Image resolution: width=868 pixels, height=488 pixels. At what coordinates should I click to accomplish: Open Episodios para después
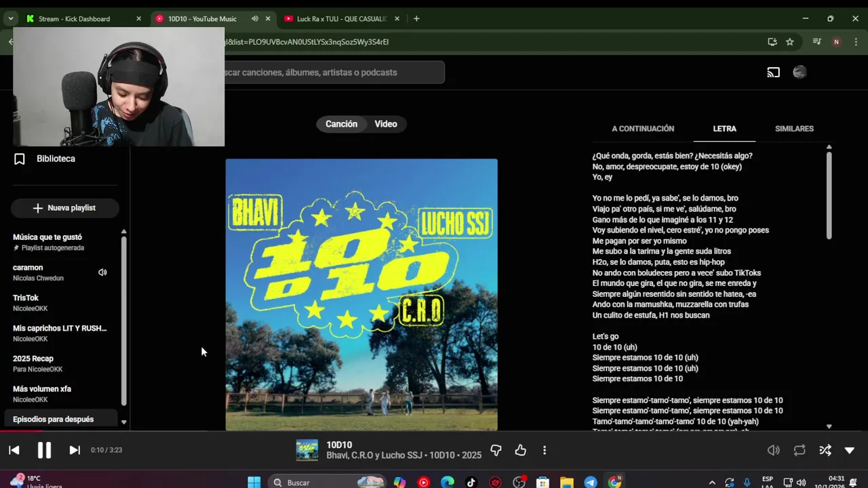click(61, 420)
